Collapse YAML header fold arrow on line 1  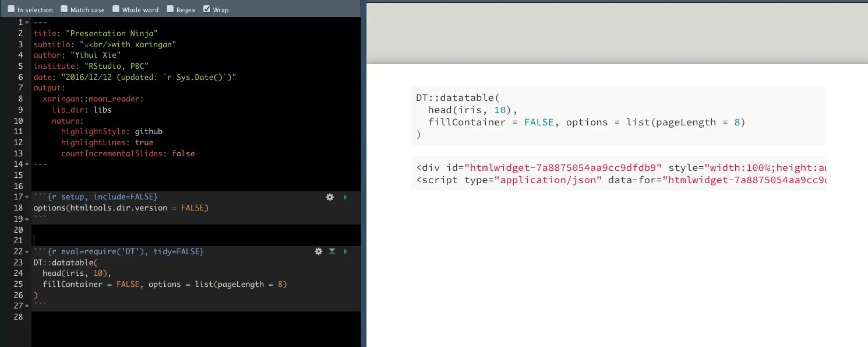(x=27, y=23)
